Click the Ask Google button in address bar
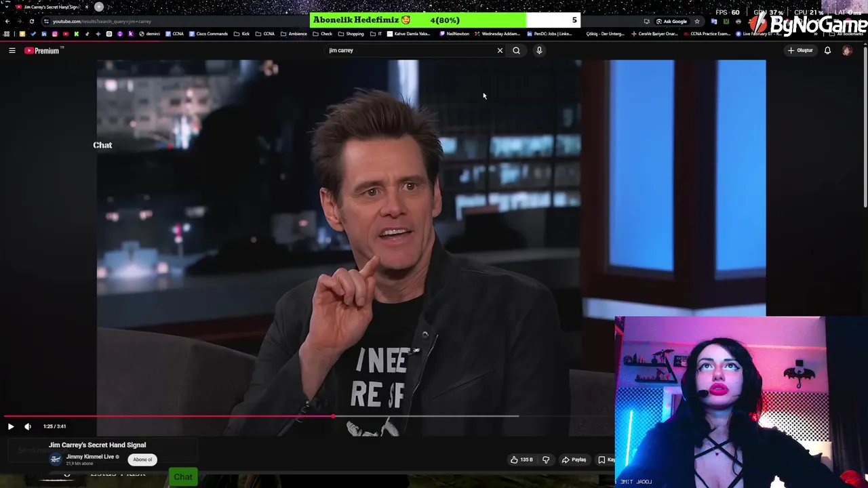This screenshot has height=488, width=868. [x=671, y=21]
